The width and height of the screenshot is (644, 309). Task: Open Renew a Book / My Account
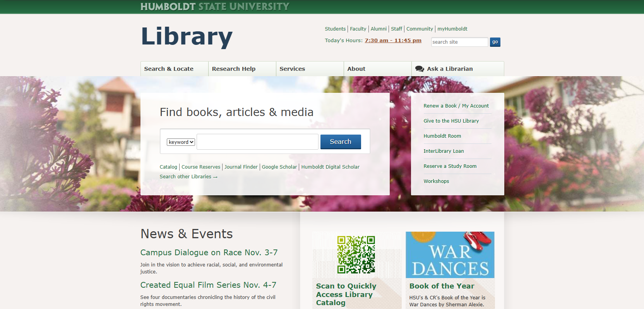(456, 106)
